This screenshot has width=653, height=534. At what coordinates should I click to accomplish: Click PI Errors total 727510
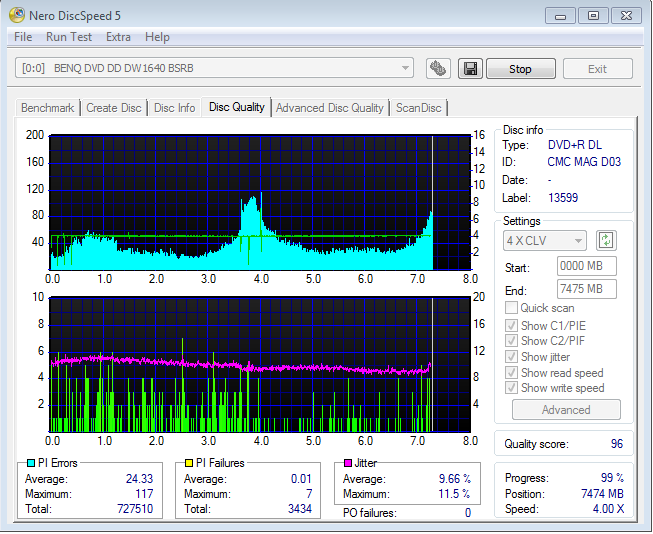[135, 509]
